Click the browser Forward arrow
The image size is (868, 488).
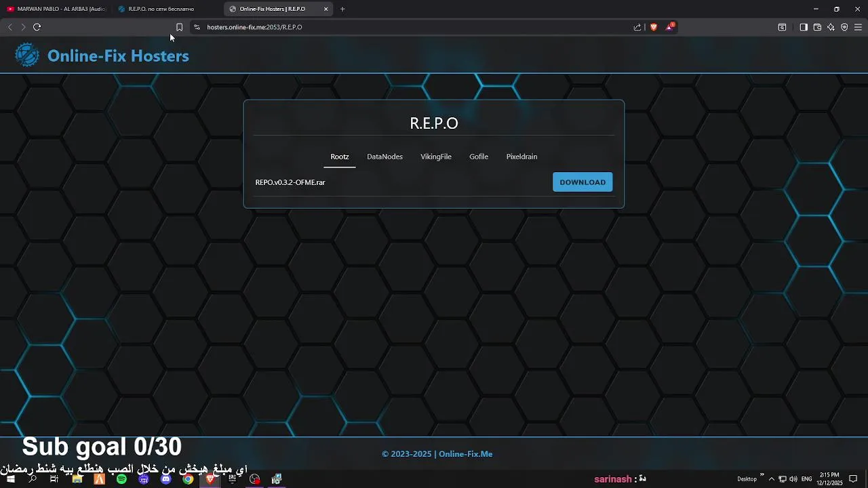coord(23,27)
